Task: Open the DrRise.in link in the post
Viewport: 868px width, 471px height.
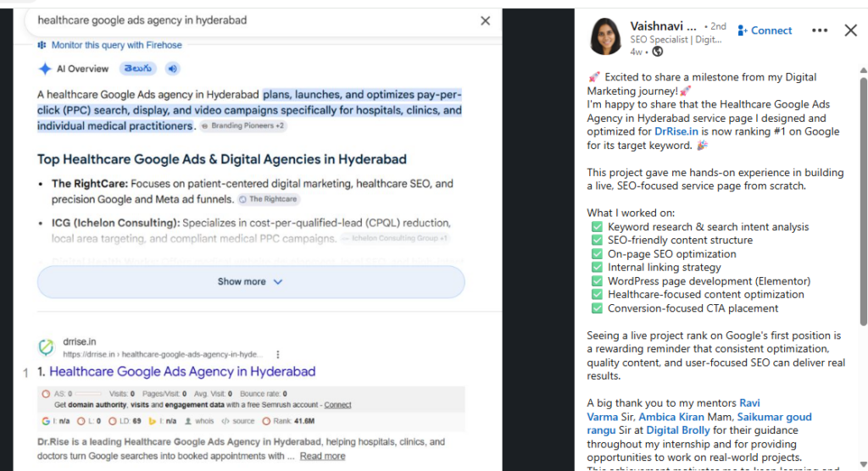Action: click(x=676, y=131)
